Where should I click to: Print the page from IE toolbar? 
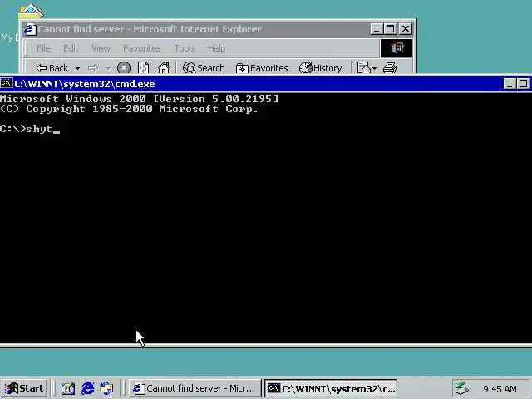(x=390, y=68)
